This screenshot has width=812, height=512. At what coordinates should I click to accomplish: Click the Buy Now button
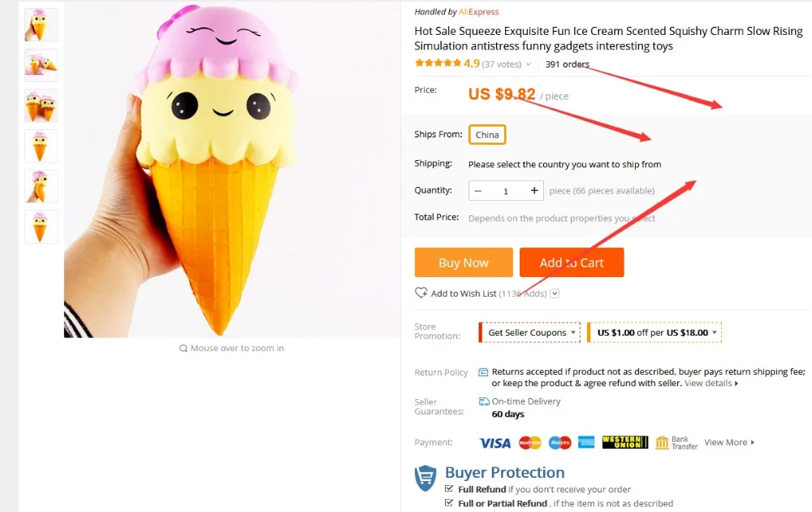click(464, 263)
